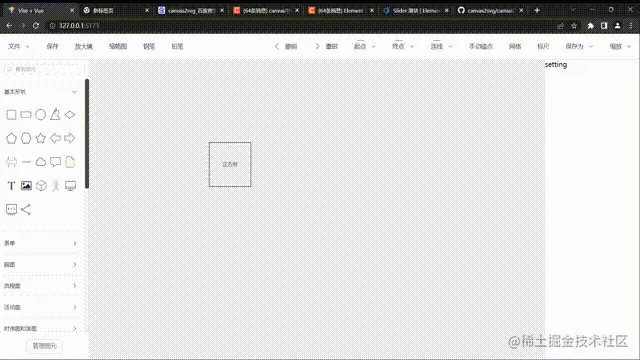Viewport: 640px width, 360px height.
Task: Toggle 网格 grid in the toolbar
Action: (x=515, y=46)
